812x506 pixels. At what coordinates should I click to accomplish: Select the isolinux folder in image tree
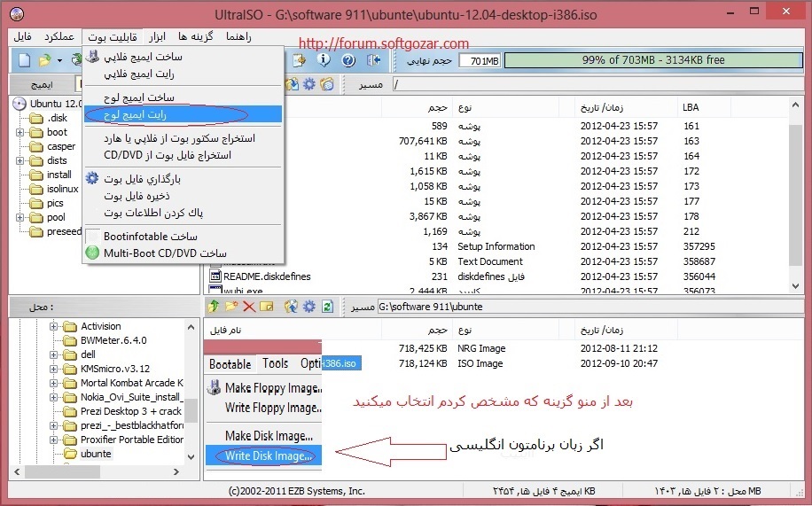(x=63, y=189)
